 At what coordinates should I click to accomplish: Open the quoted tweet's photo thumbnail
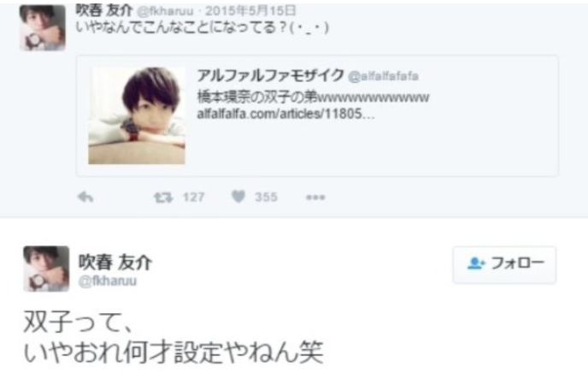tap(137, 115)
